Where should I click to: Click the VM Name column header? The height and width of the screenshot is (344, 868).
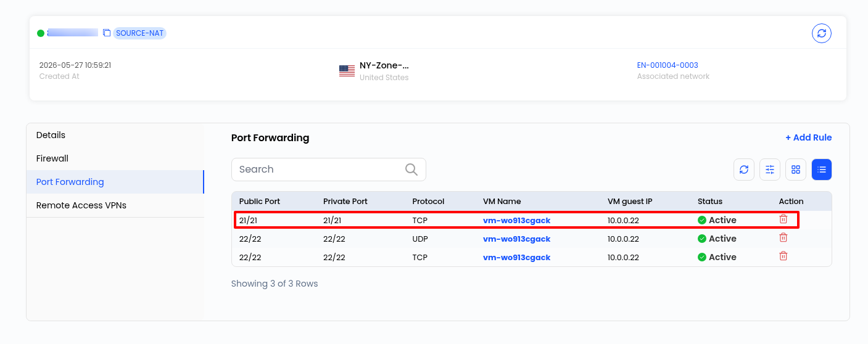502,202
